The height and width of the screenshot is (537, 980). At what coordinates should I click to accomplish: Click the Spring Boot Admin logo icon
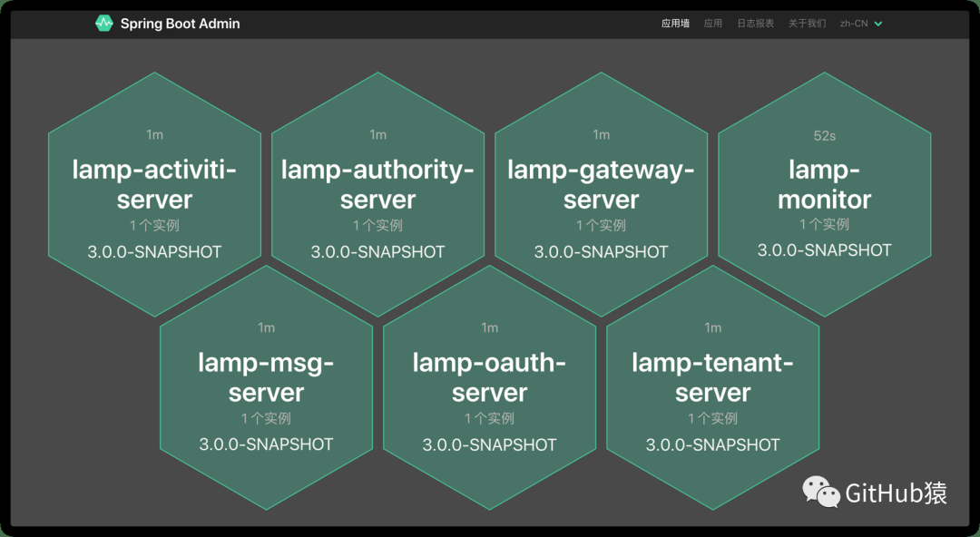tap(103, 24)
